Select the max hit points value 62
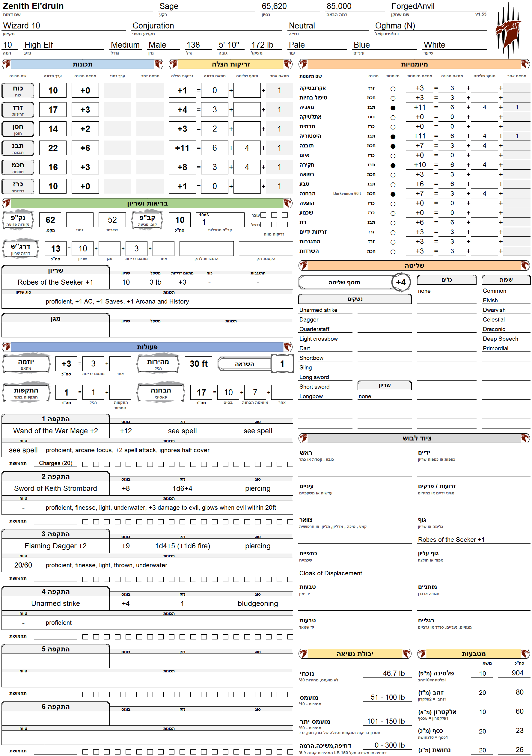The width and height of the screenshot is (532, 756). [50, 220]
